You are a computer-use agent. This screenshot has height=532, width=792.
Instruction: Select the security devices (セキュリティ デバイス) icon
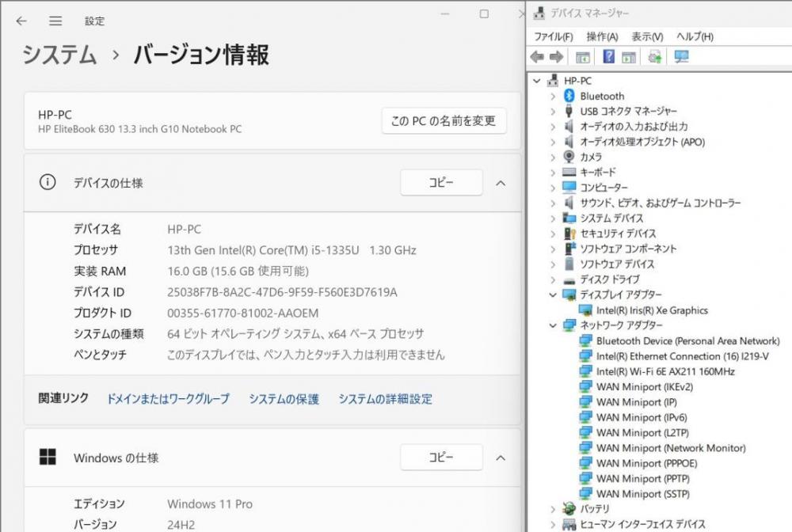coord(569,234)
